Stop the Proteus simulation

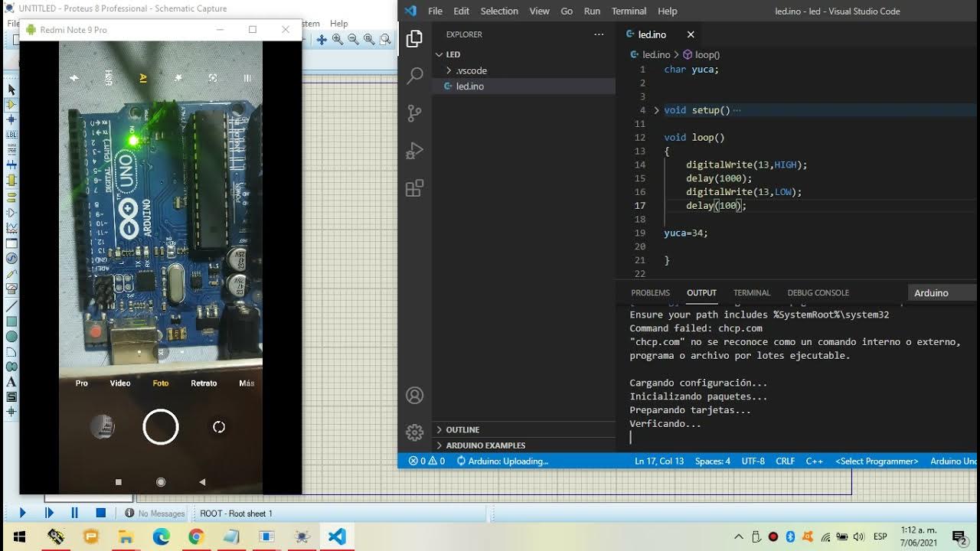(x=100, y=513)
